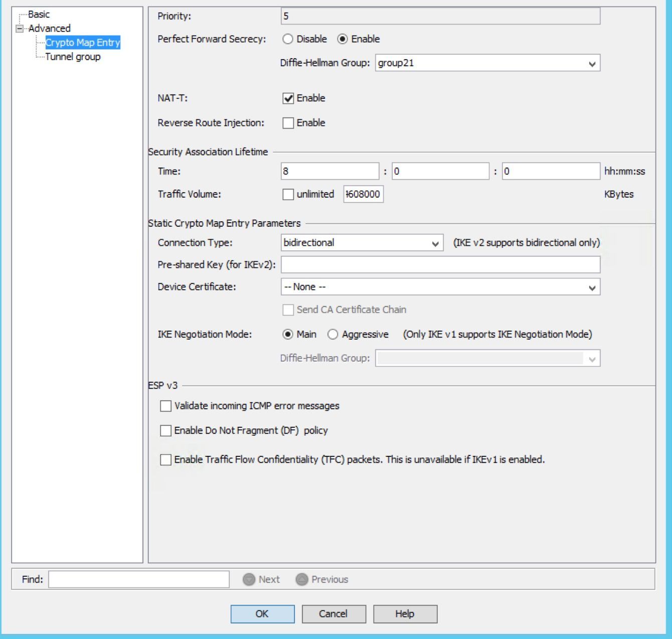Click the Next search arrow icon
The width and height of the screenshot is (672, 639).
point(248,579)
